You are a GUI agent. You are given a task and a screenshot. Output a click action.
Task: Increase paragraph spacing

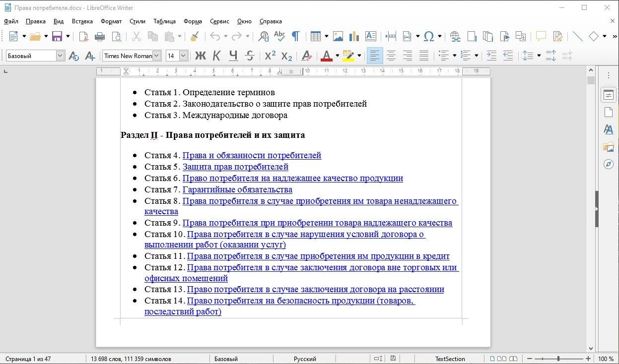point(551,56)
